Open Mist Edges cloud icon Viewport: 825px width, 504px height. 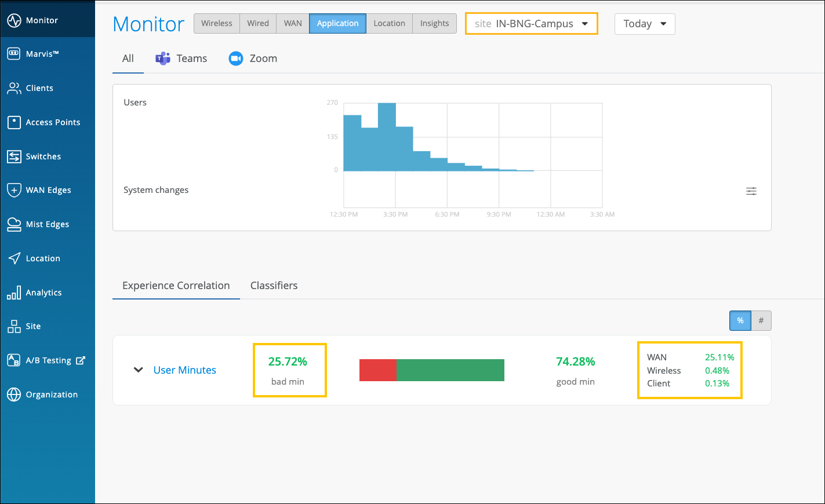click(x=14, y=224)
